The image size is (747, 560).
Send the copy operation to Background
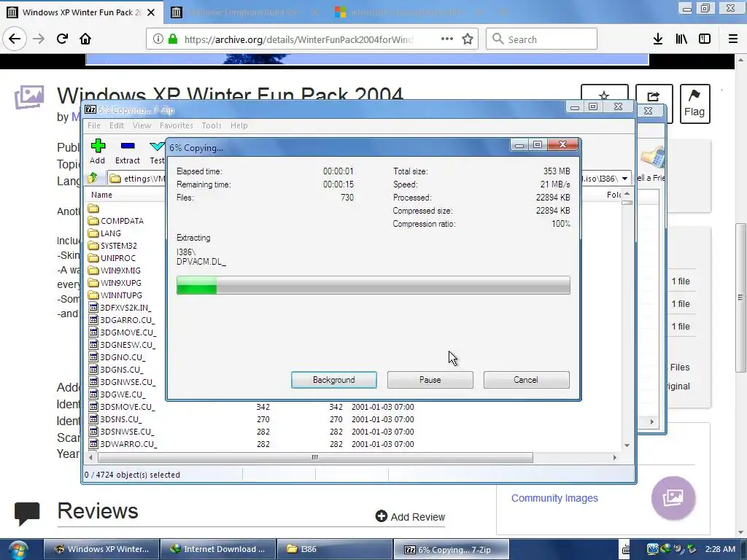(334, 380)
